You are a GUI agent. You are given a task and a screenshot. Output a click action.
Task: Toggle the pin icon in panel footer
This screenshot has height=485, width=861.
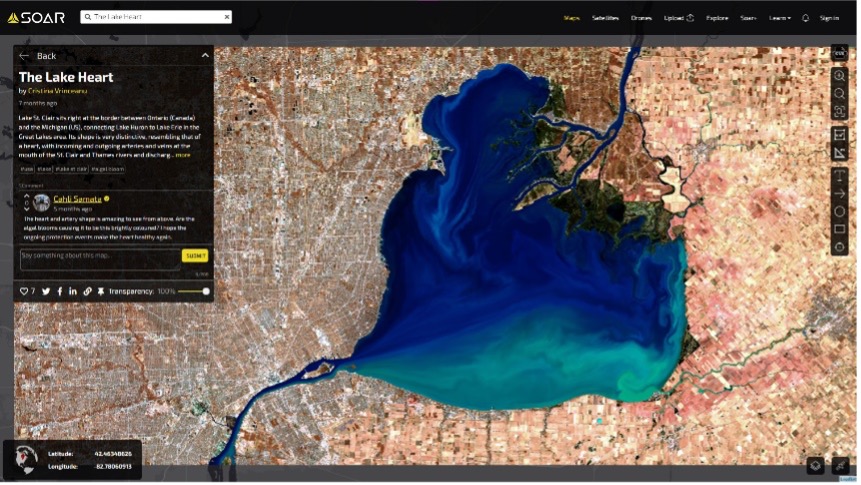(x=100, y=291)
